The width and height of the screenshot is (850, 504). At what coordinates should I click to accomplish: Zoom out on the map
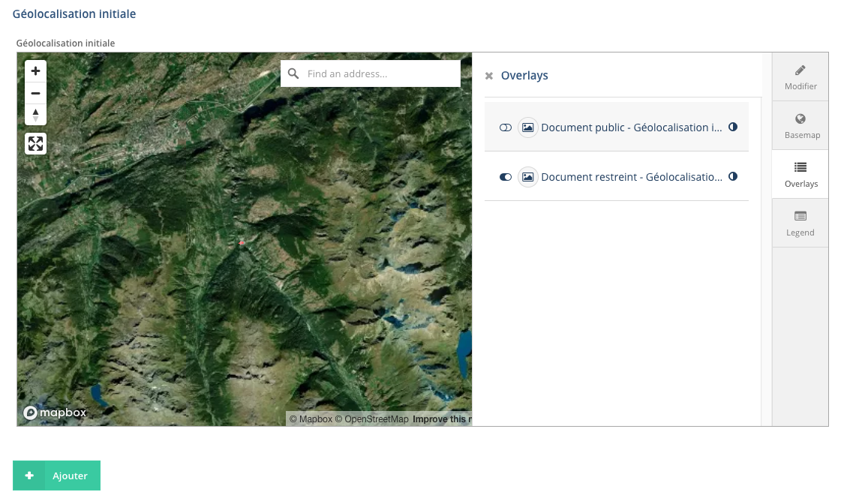[x=35, y=94]
